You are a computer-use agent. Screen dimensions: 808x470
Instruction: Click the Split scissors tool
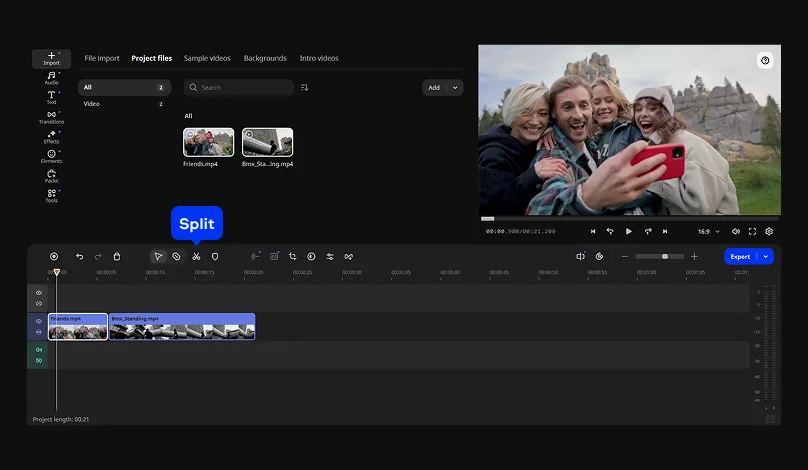point(196,257)
